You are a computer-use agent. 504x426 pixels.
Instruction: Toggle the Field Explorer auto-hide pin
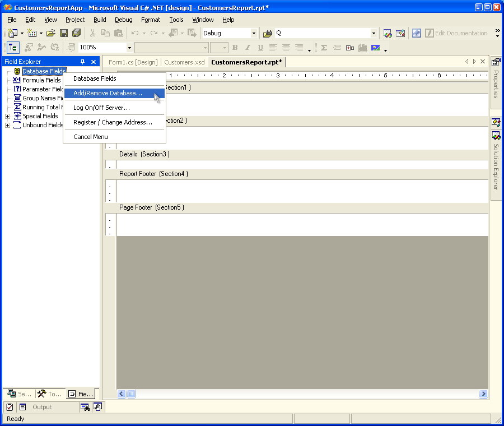83,62
